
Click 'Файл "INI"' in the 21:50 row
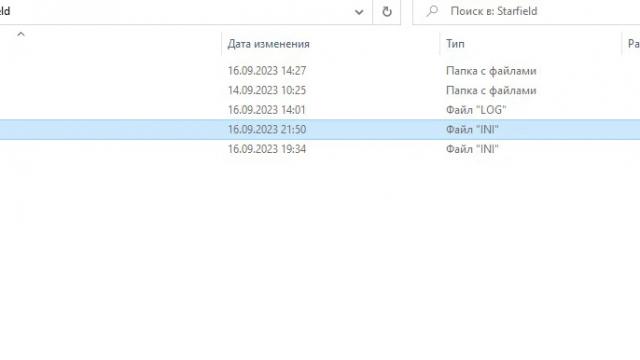tap(472, 129)
